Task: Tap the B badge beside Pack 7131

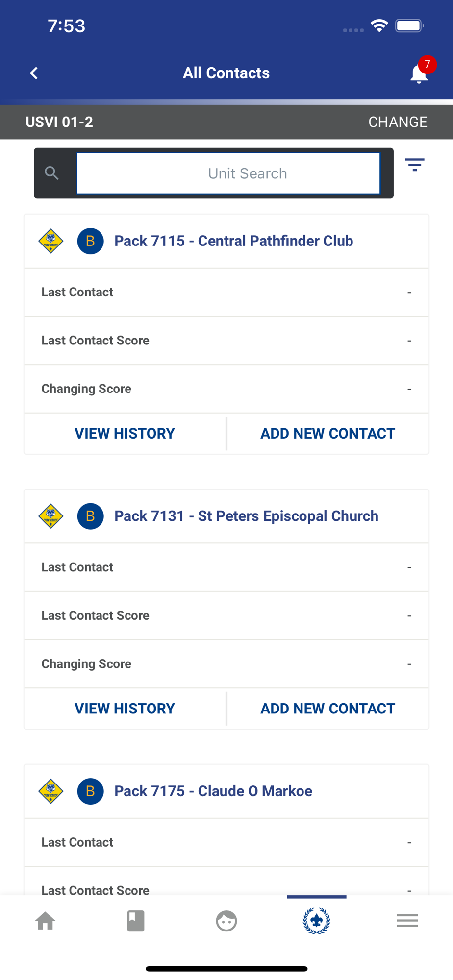Action: [91, 516]
